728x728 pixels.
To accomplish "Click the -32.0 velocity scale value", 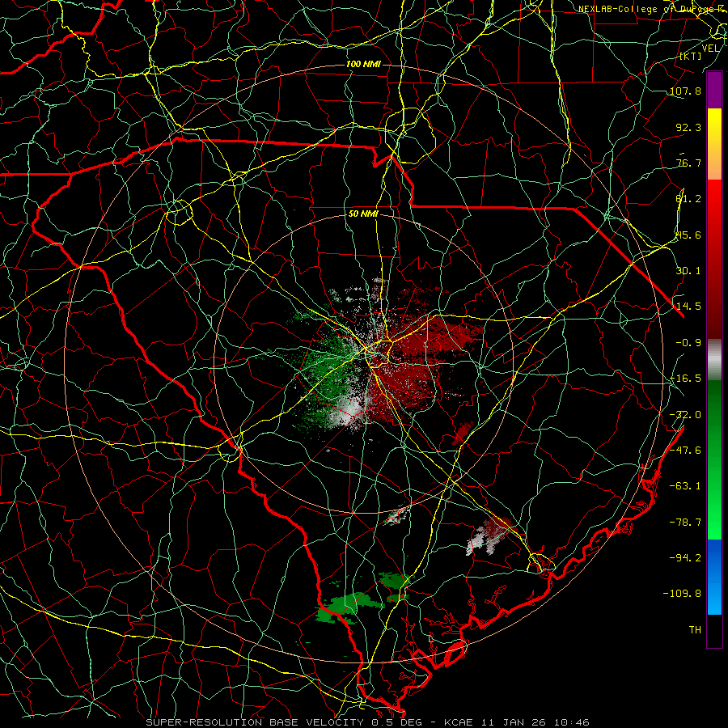I will pyautogui.click(x=685, y=415).
